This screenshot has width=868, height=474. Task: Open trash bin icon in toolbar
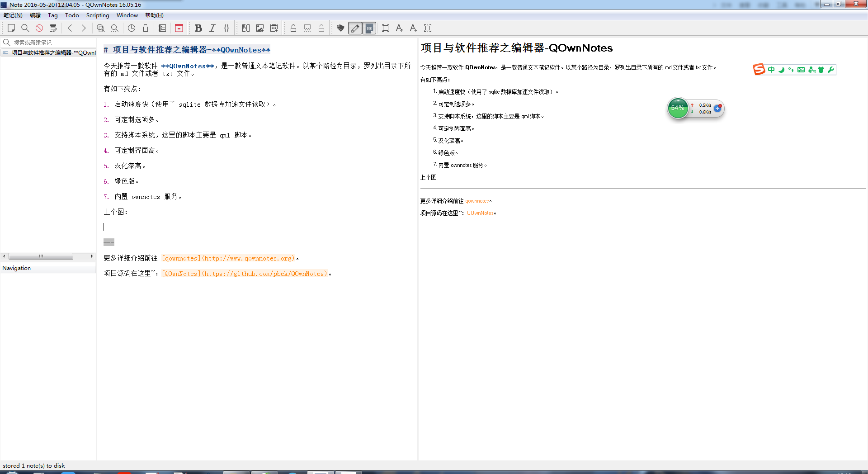click(146, 28)
